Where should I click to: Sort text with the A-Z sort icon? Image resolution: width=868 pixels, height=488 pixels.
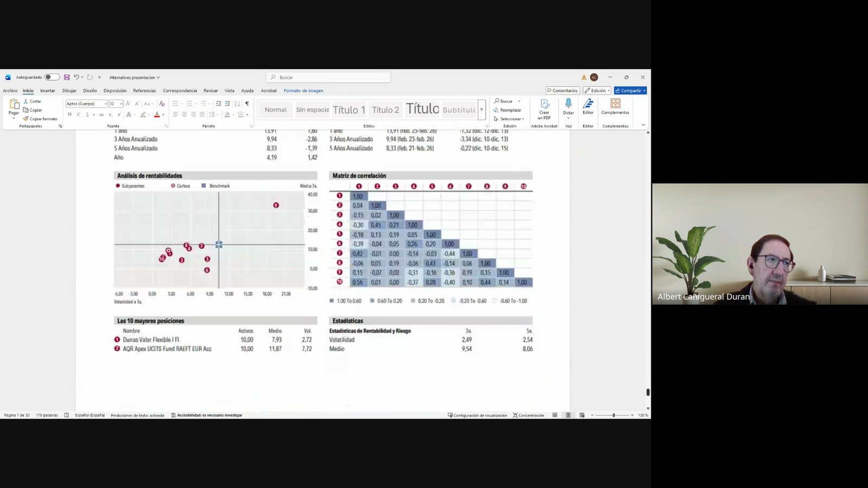[237, 104]
